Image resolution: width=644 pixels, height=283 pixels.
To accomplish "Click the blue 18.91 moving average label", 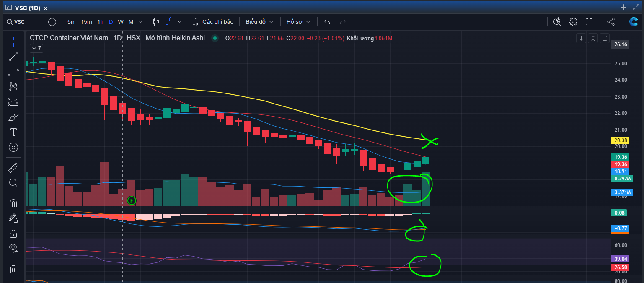I will coord(620,171).
